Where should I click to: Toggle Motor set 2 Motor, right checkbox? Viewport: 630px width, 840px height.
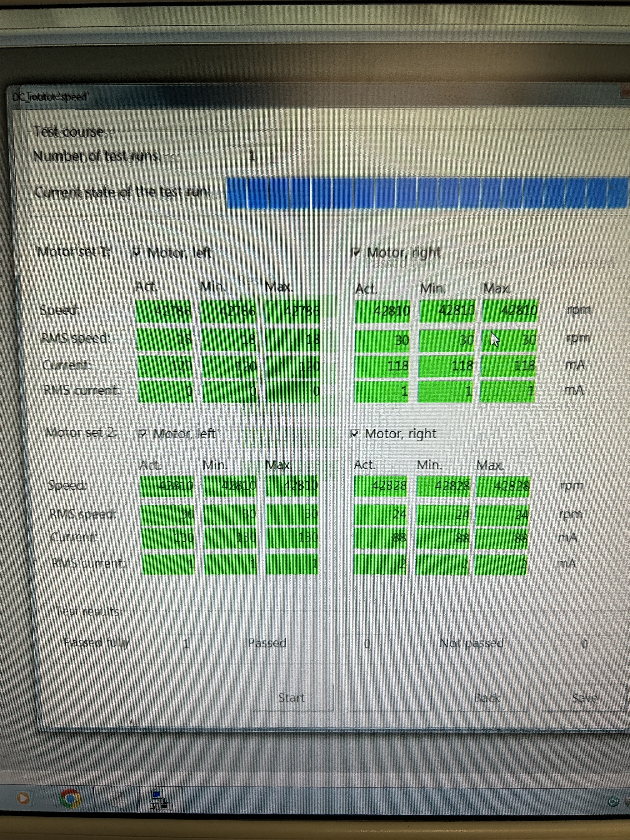tap(354, 433)
